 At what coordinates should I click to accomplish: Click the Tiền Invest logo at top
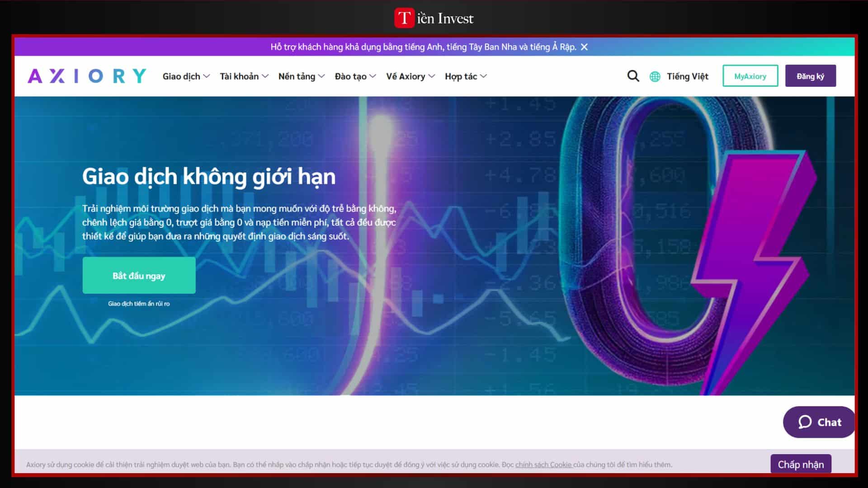pos(434,19)
